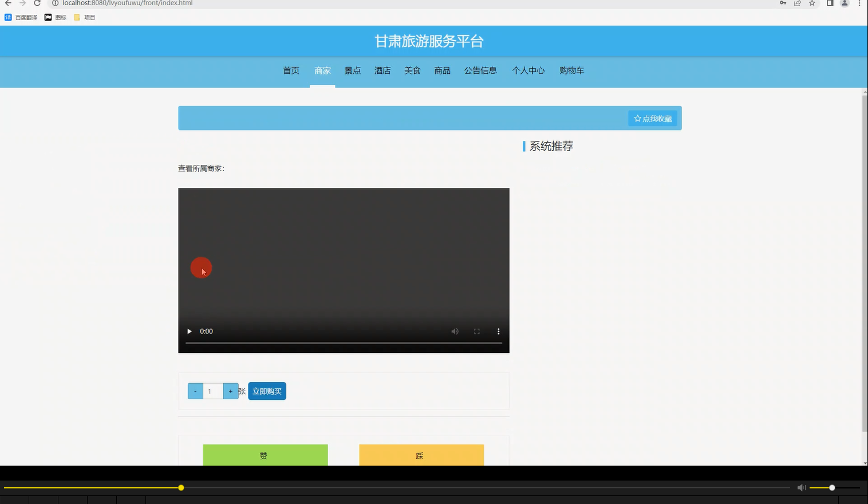The height and width of the screenshot is (504, 868).
Task: Select the 商家 nav tab
Action: click(322, 70)
